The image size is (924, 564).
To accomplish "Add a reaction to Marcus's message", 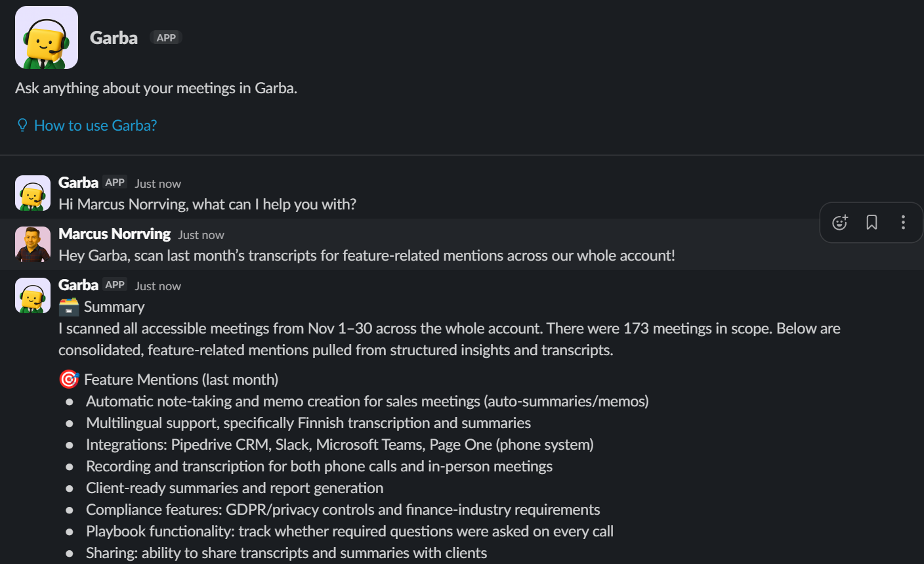I will (839, 223).
